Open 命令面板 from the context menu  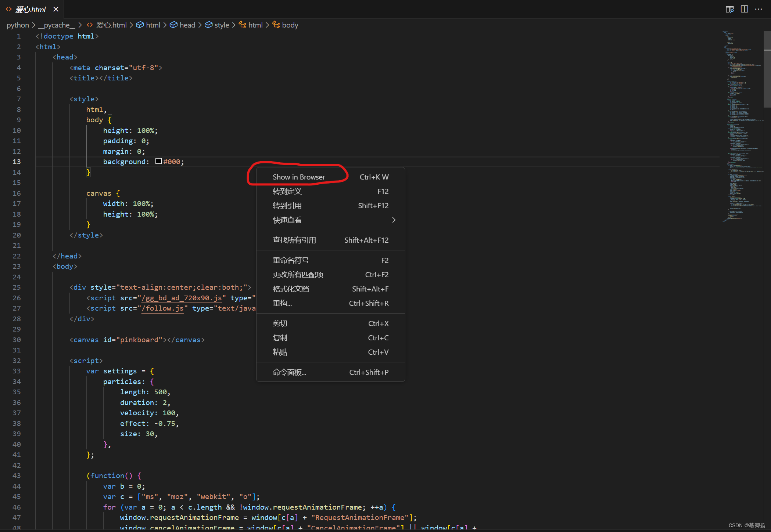click(289, 372)
